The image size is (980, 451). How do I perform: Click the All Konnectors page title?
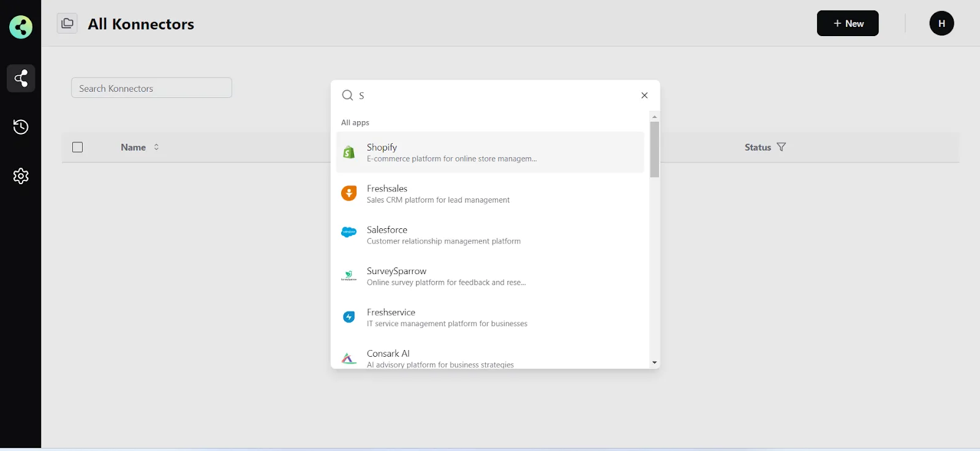(x=141, y=24)
